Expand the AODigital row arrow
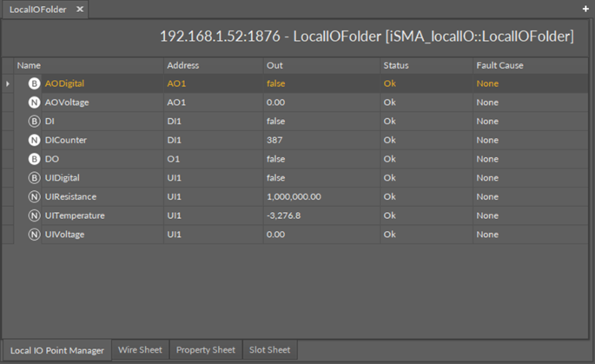595x364 pixels. (x=8, y=83)
